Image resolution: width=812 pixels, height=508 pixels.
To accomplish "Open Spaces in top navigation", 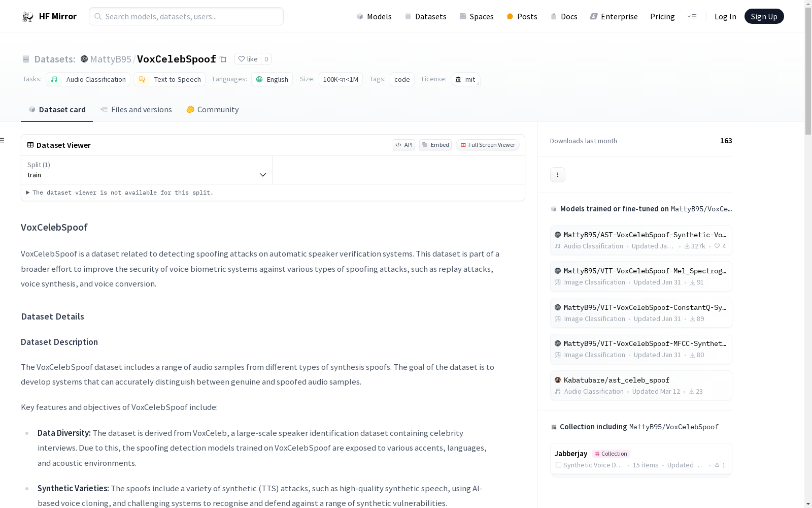I will coord(477,17).
